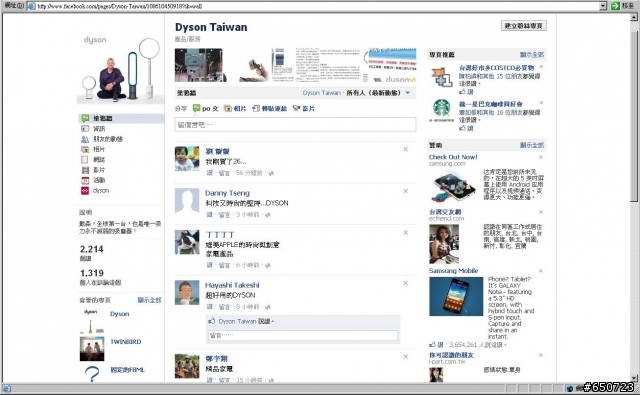
Task: Click the create page button at top right
Action: tap(524, 26)
